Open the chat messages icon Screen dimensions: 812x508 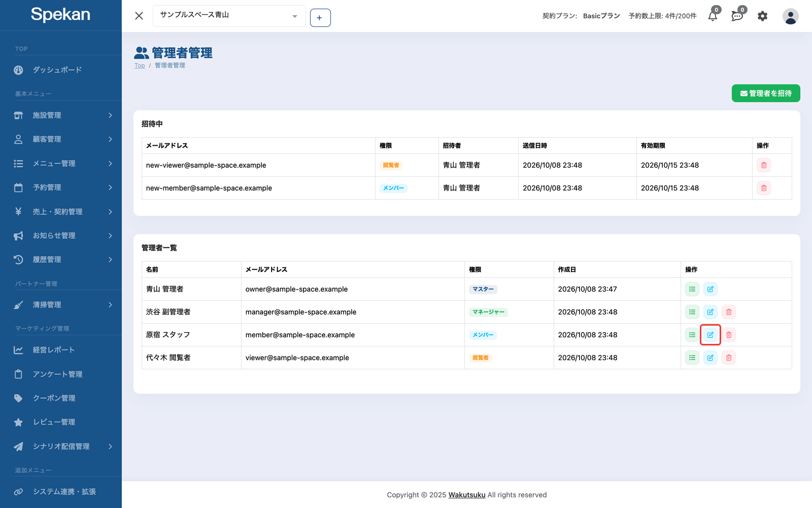point(737,16)
